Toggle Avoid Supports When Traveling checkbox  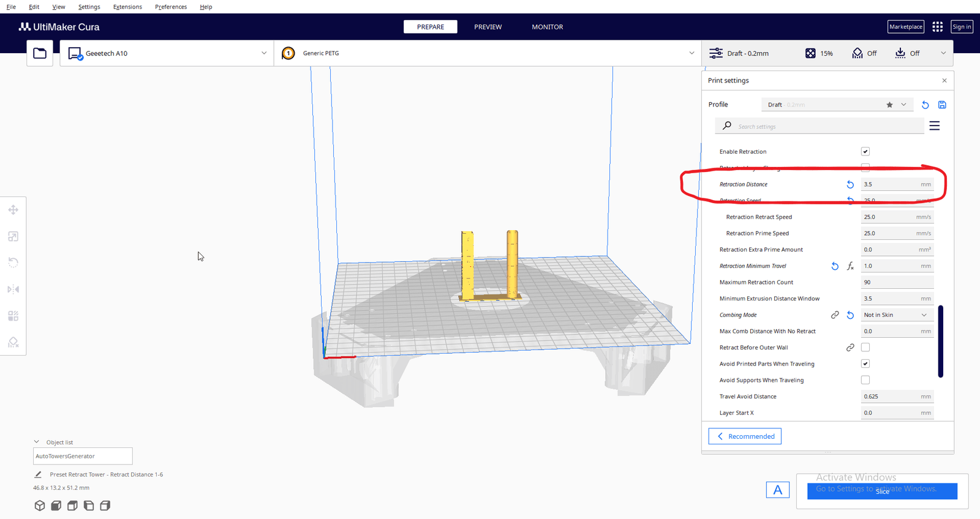tap(865, 380)
